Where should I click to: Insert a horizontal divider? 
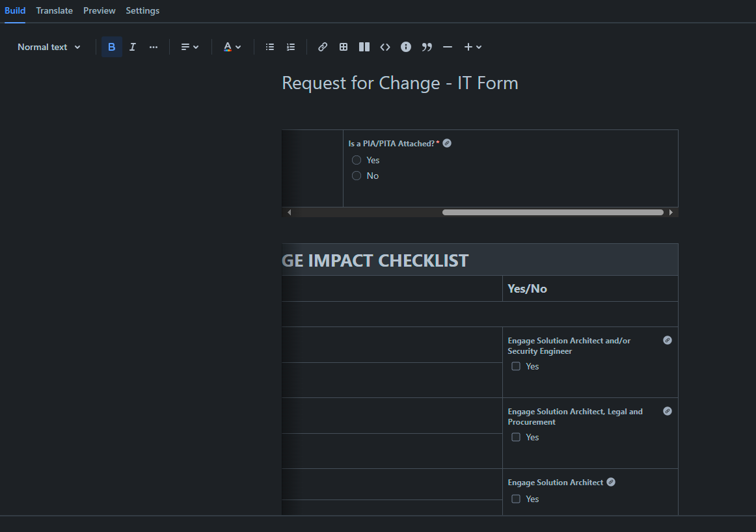447,47
